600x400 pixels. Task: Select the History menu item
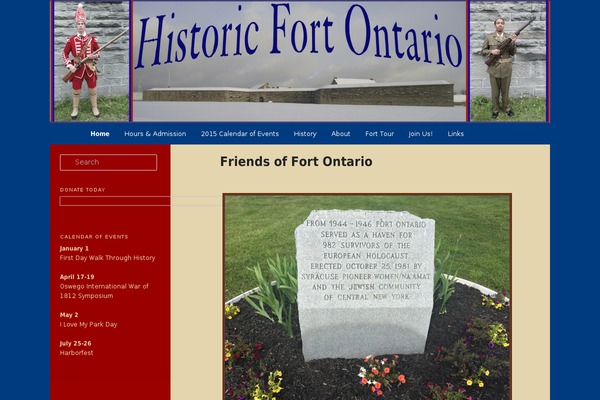coord(305,134)
